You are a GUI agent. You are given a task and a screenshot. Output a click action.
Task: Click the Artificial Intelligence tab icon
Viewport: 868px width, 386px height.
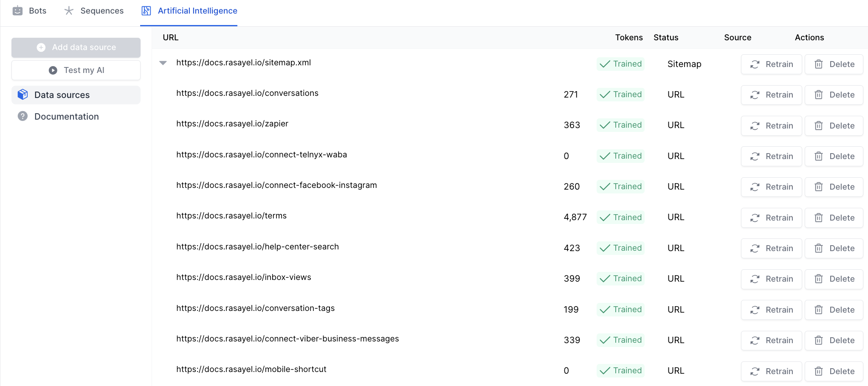coord(146,11)
